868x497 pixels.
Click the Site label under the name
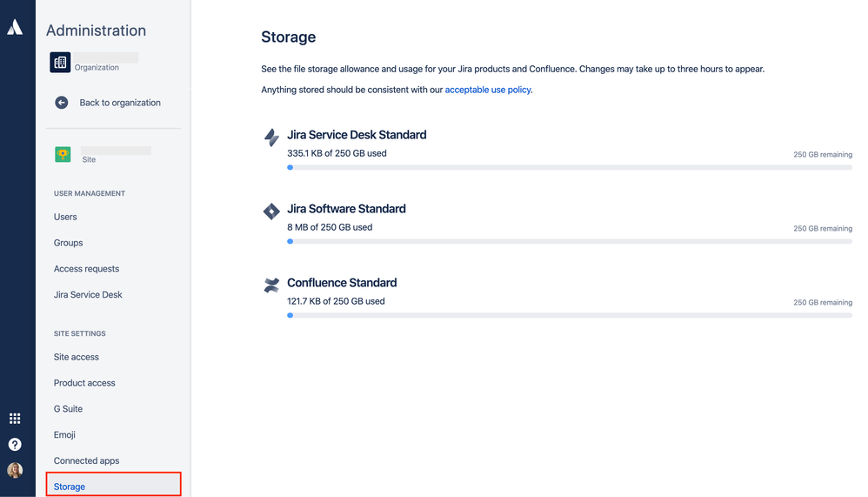click(89, 159)
